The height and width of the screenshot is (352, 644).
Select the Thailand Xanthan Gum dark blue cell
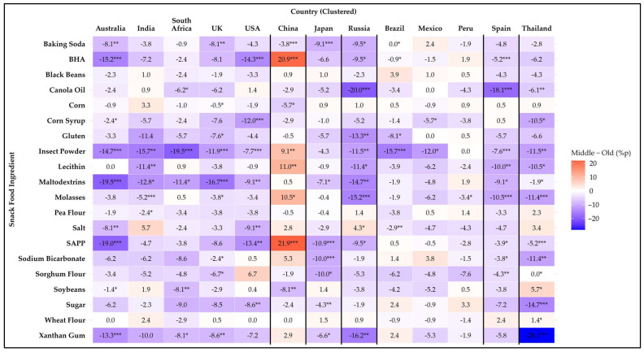[x=537, y=335]
